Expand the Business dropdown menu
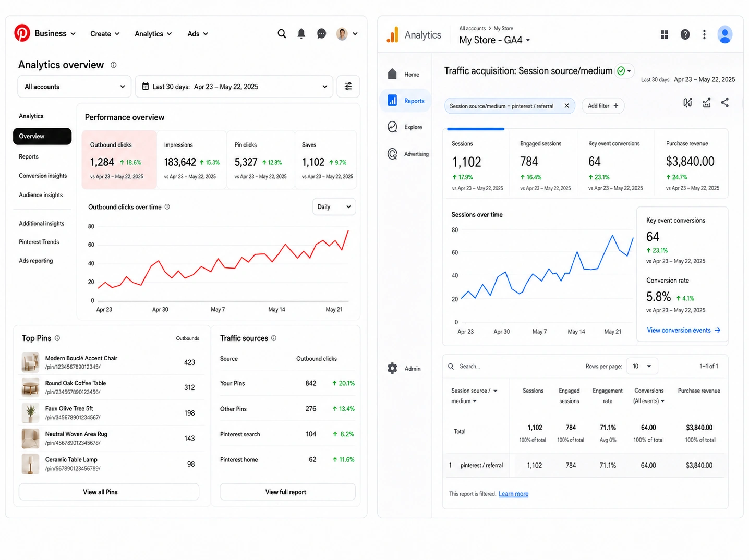Image resolution: width=749 pixels, height=560 pixels. point(55,33)
